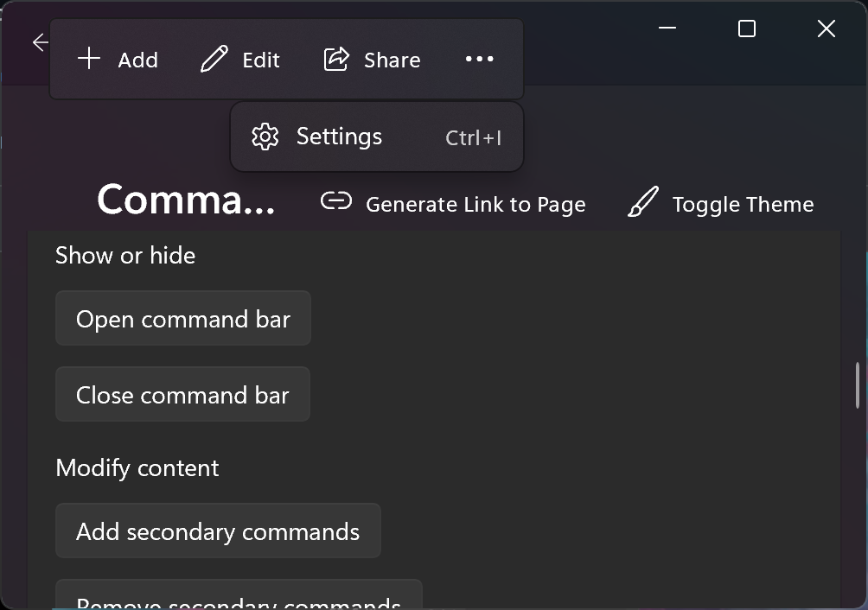Screen dimensions: 868x610
Task: Click the vertical scrollbar thumb
Action: (x=858, y=385)
